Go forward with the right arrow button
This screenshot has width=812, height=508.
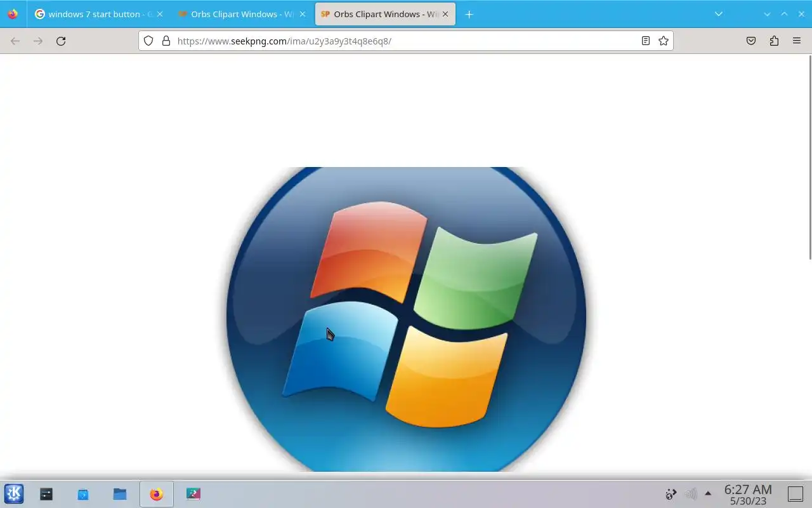[38, 41]
